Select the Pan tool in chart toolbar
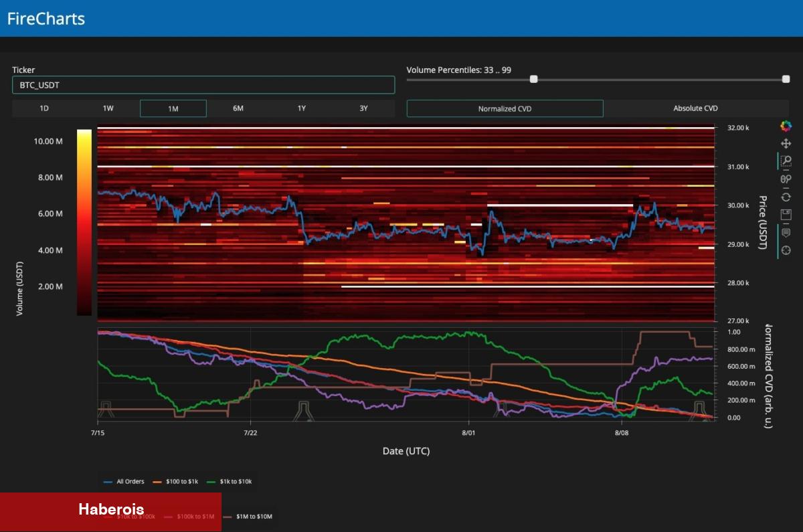This screenshot has height=532, width=803. coord(786,144)
